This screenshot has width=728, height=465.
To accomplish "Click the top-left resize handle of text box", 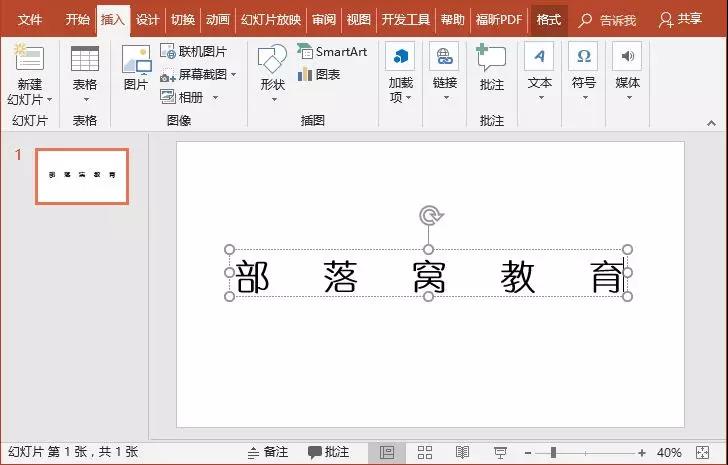I will (x=229, y=250).
